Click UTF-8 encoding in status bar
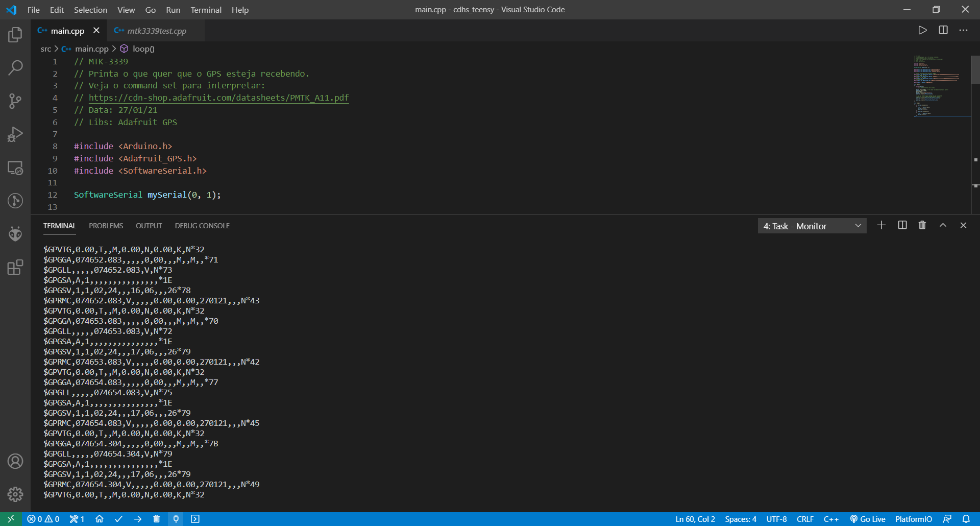 point(776,519)
